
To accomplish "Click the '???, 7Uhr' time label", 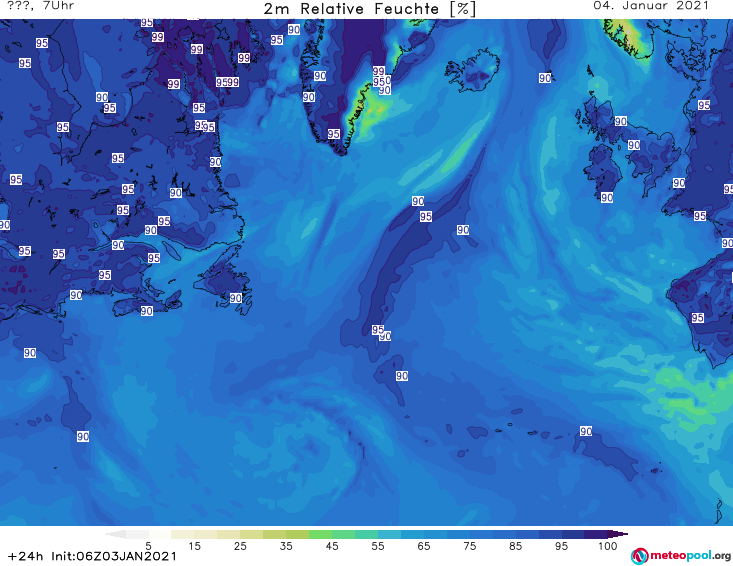I will pyautogui.click(x=41, y=6).
